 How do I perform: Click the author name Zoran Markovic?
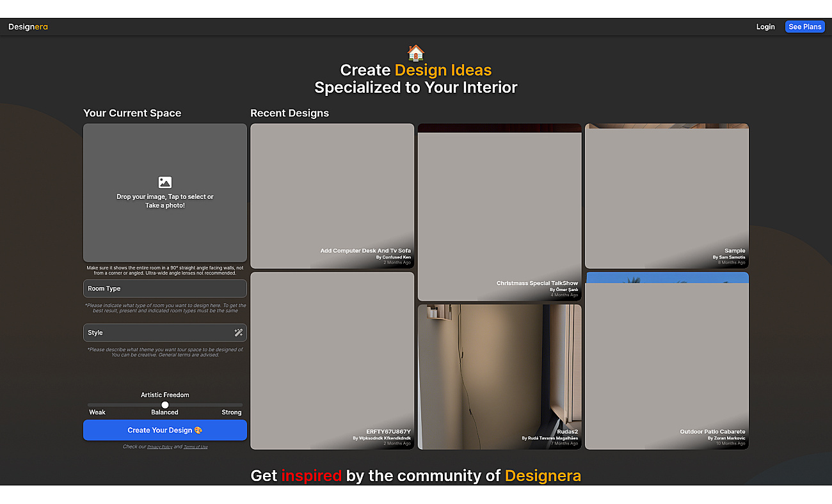click(730, 438)
